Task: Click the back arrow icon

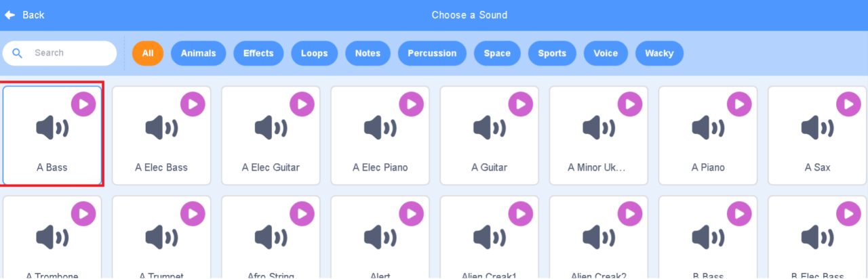Action: [10, 15]
